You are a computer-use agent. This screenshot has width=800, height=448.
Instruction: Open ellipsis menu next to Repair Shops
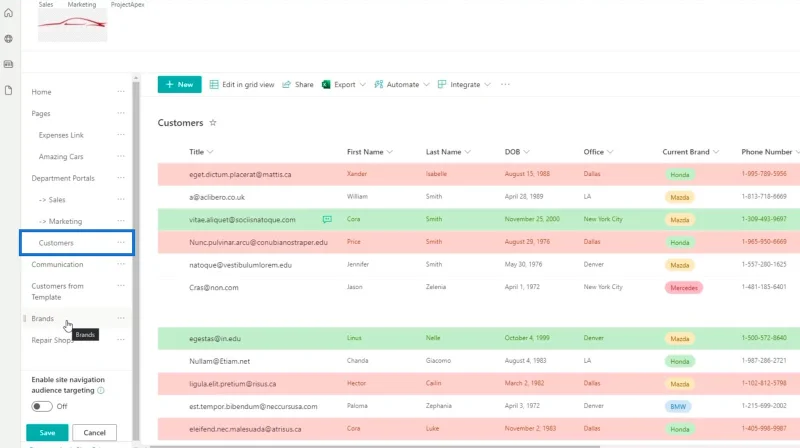coord(121,339)
